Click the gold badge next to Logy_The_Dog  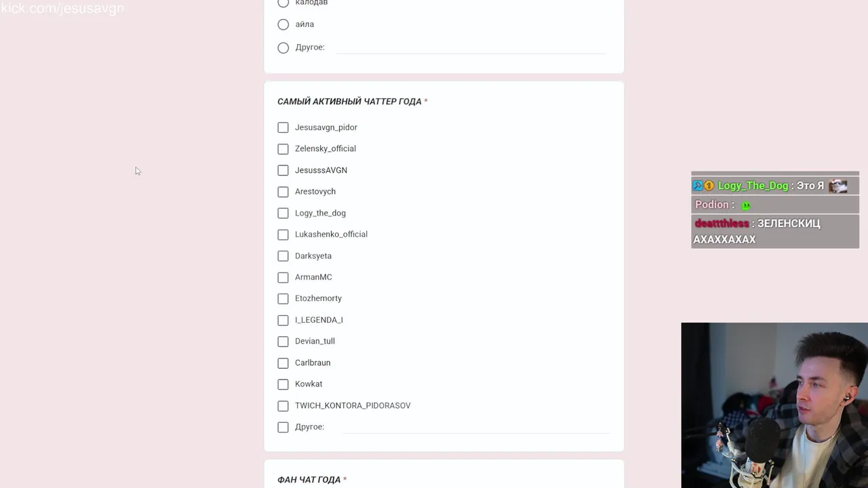click(709, 186)
